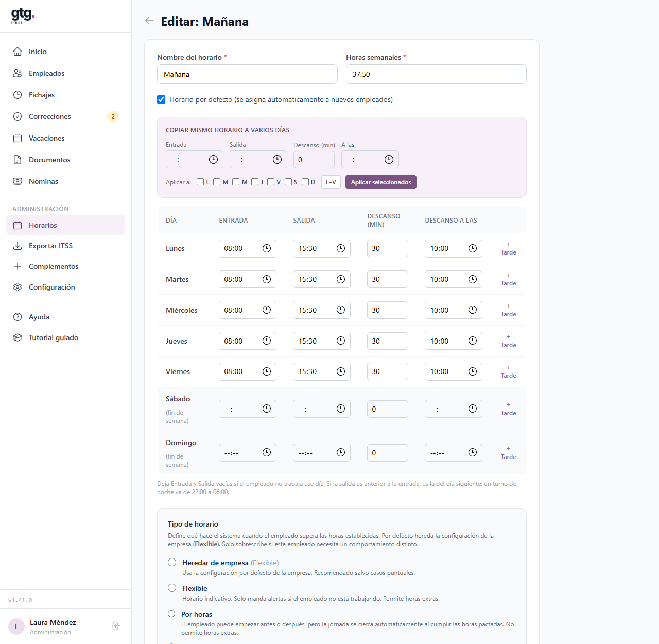
Task: Open the clock picker for Viernes descanso a las
Action: click(x=473, y=371)
